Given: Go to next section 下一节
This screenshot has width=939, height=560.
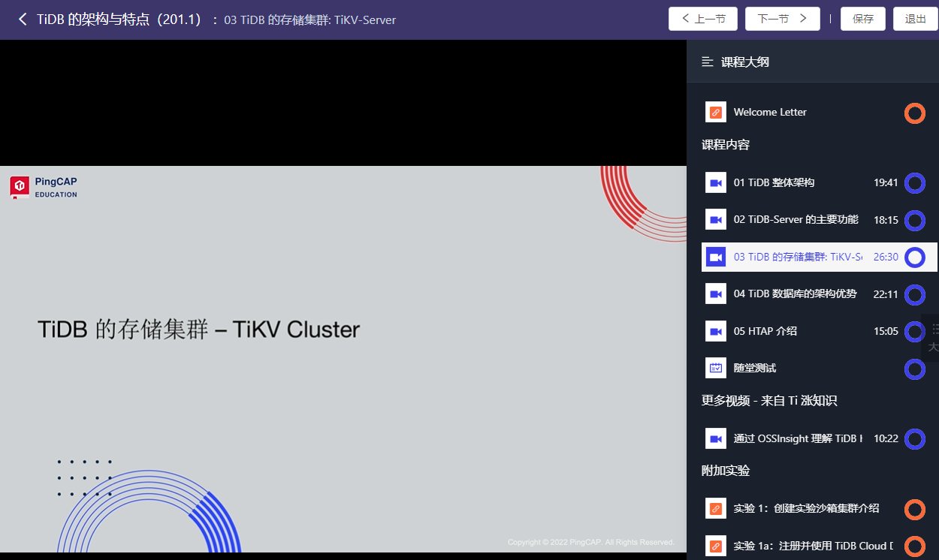Looking at the screenshot, I should 782,19.
